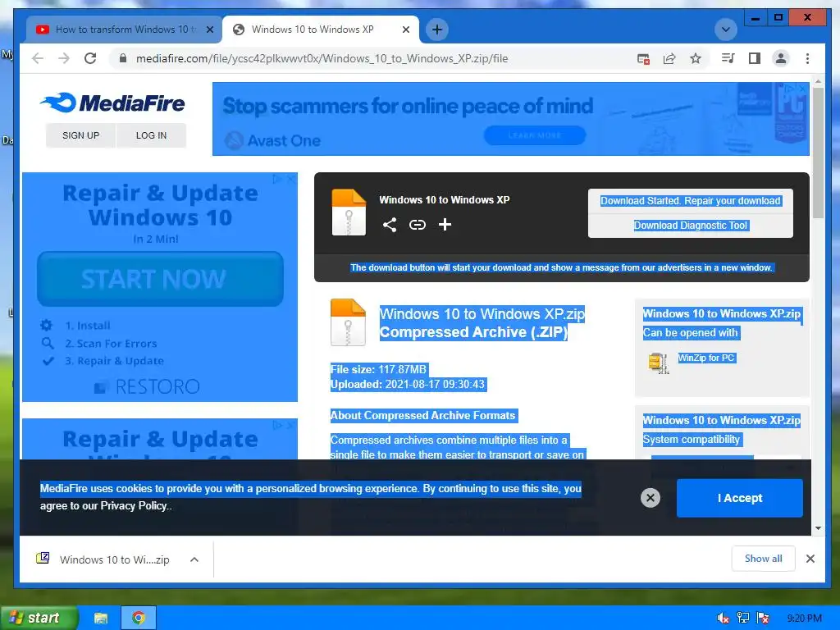Go back to the previous page

tap(38, 58)
